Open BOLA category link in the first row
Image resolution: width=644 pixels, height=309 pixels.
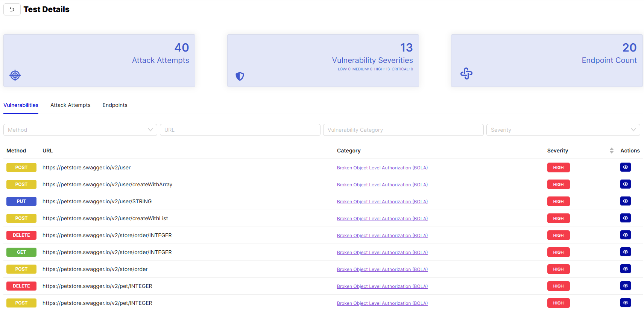point(382,168)
